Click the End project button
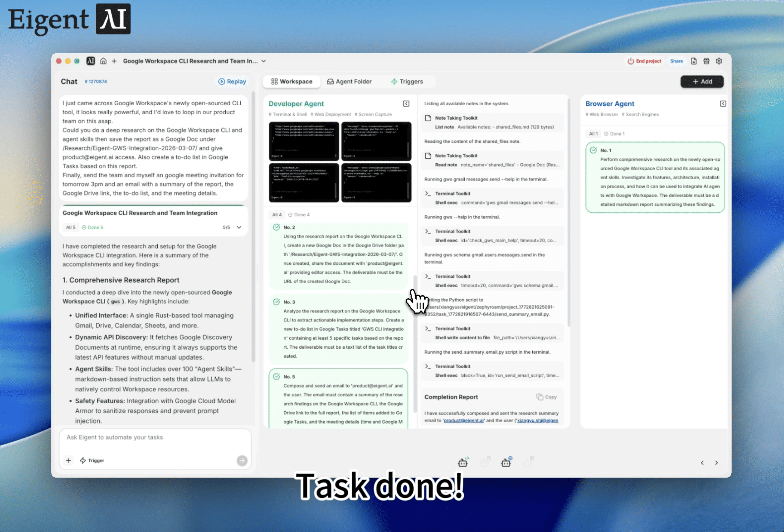The height and width of the screenshot is (532, 784). [x=644, y=61]
